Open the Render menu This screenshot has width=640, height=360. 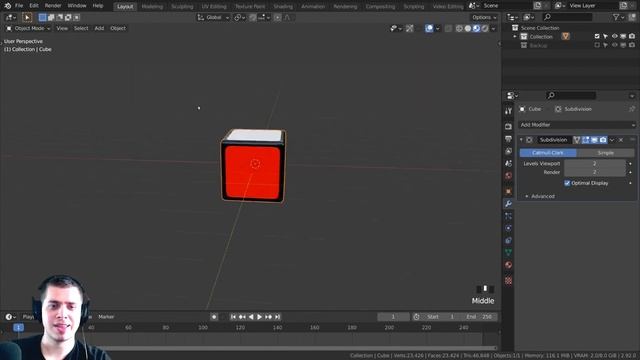coord(53,6)
